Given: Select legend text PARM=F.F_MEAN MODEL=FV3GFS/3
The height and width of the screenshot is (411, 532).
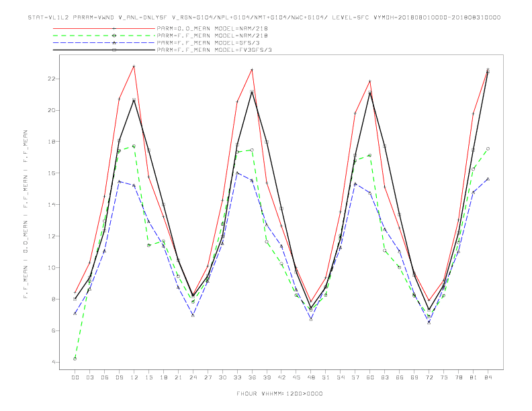Looking at the screenshot, I should coord(214,50).
